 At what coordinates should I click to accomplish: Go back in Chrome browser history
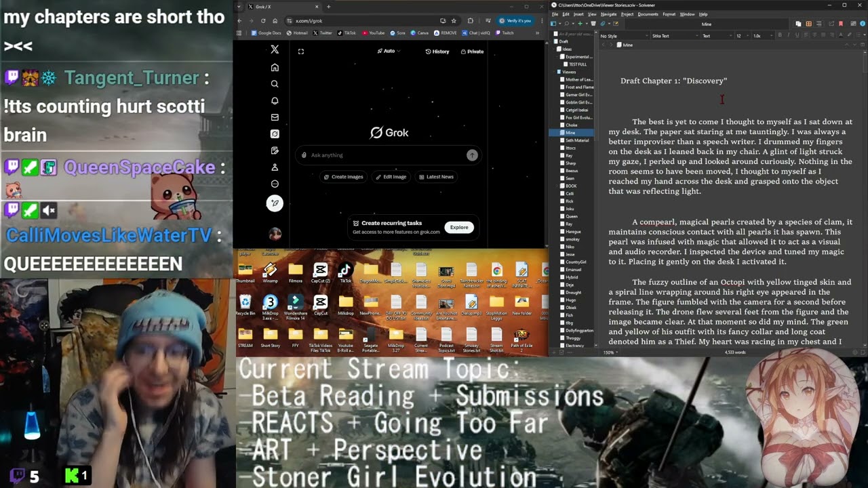coord(239,21)
